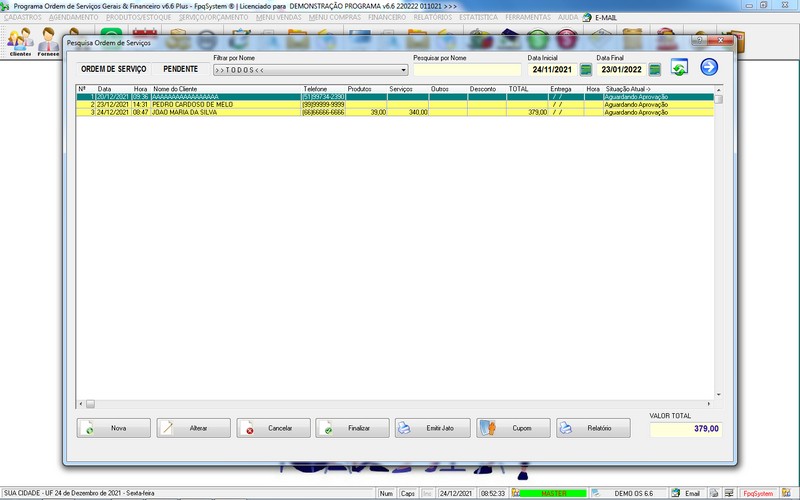
Task: Click the grid's vertical scroll up arrow
Action: [x=718, y=90]
